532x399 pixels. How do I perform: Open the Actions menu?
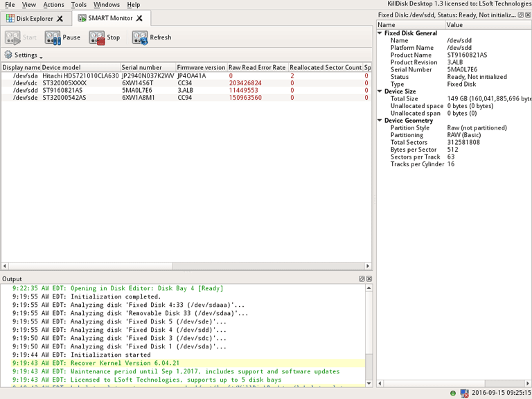(53, 5)
